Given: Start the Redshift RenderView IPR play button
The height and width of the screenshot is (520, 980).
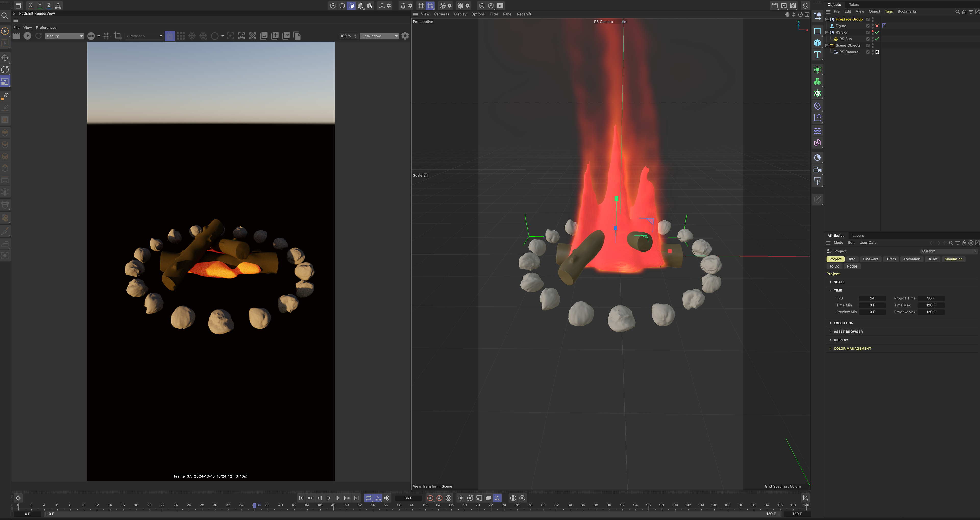Looking at the screenshot, I should click(27, 36).
